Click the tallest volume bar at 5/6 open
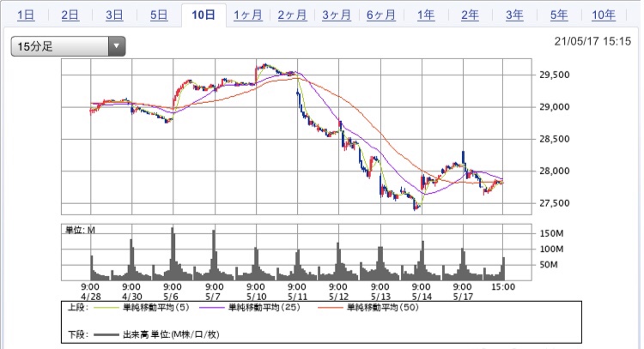The image size is (644, 349). tap(173, 254)
